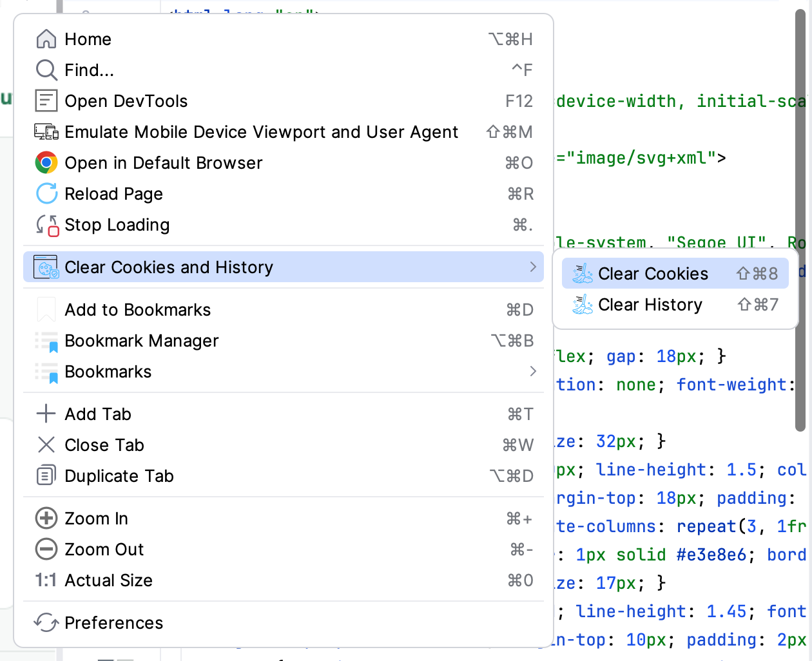The height and width of the screenshot is (661, 812).
Task: Choose Stop Loading menu item
Action: pyautogui.click(x=284, y=225)
